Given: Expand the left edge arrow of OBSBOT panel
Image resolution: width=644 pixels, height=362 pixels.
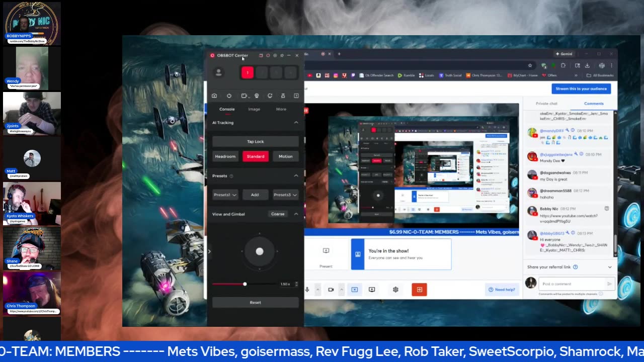Looking at the screenshot, I should pos(209,251).
